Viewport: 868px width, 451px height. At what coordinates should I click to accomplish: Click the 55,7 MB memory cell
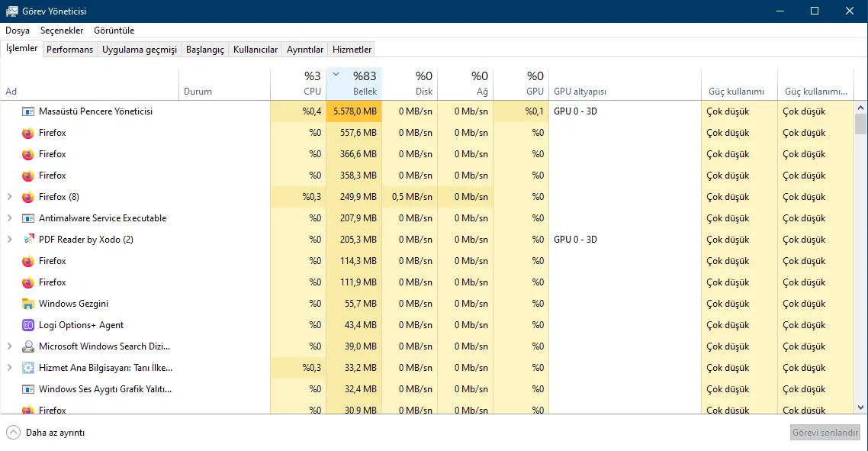click(354, 304)
